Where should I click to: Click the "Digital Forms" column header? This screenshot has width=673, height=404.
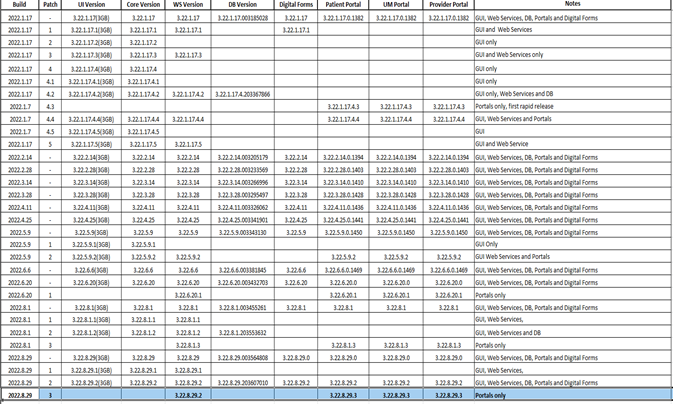pos(295,5)
